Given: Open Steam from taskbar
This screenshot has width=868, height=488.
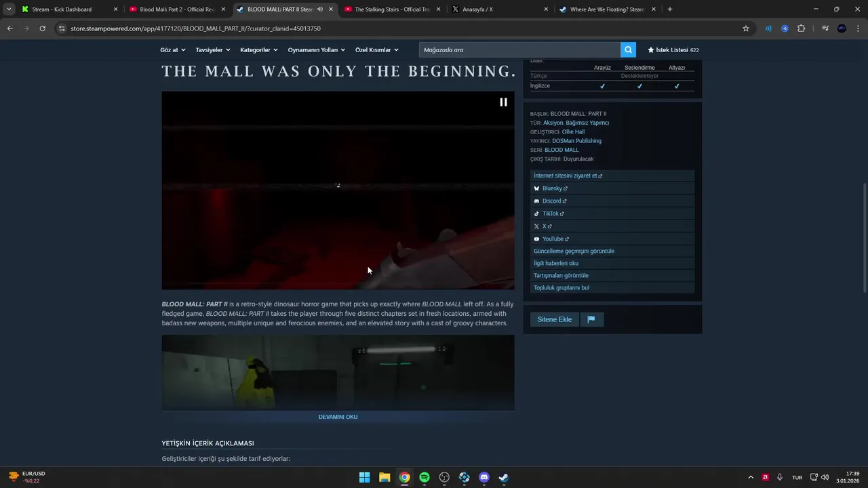Looking at the screenshot, I should click(504, 477).
